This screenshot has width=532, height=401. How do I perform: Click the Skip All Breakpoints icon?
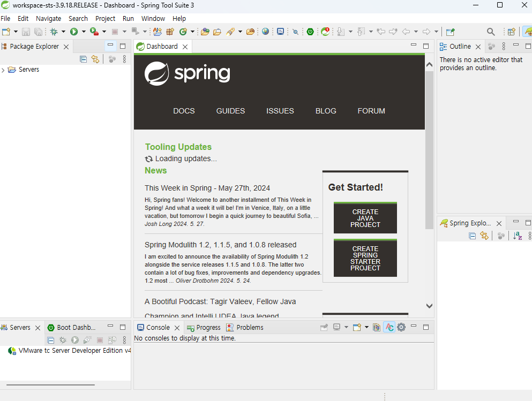[x=296, y=32]
